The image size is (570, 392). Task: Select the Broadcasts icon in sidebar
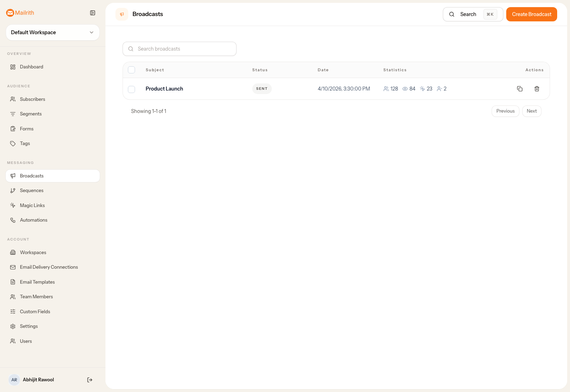pyautogui.click(x=13, y=176)
